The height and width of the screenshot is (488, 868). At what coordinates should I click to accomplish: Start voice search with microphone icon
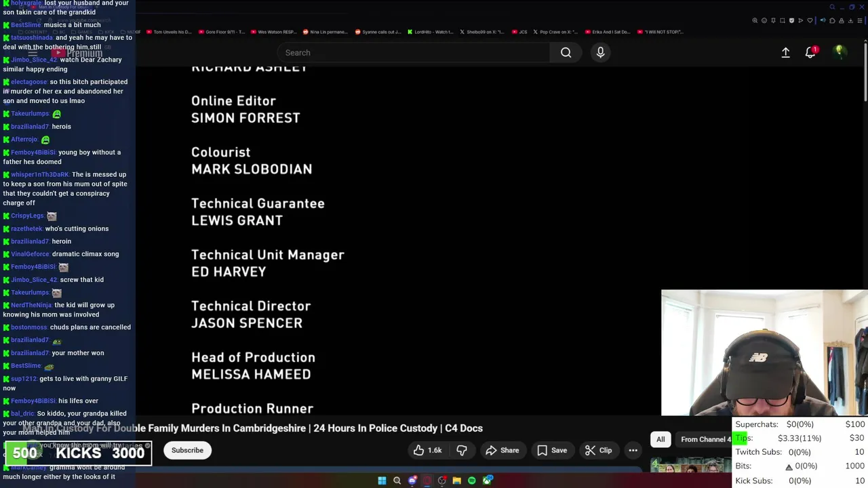[600, 52]
